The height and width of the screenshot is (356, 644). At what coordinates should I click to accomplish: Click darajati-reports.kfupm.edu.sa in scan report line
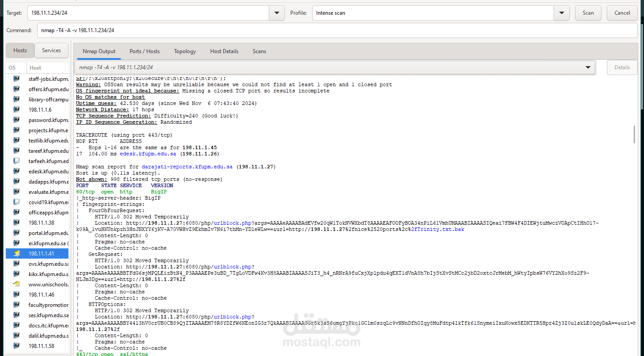tap(187, 167)
